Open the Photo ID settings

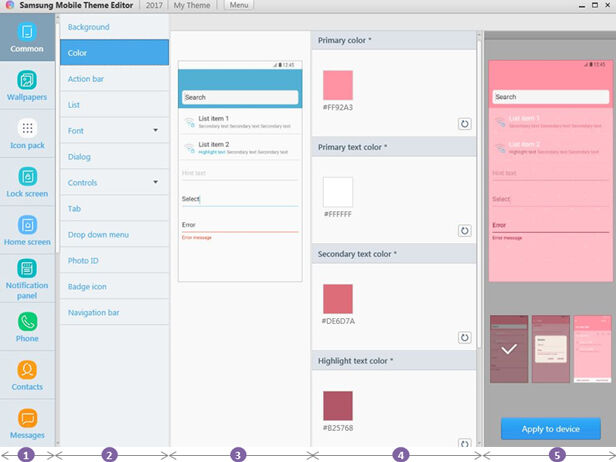(114, 260)
